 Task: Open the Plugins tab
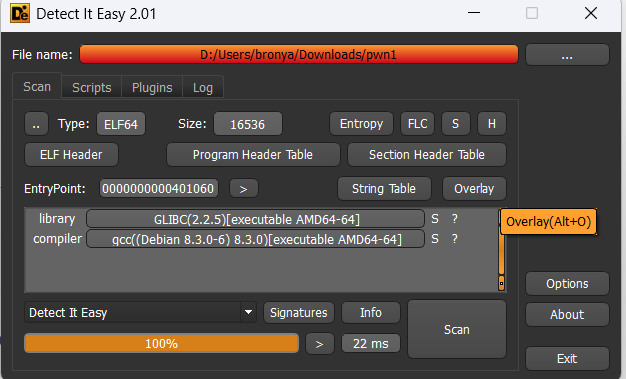[152, 87]
